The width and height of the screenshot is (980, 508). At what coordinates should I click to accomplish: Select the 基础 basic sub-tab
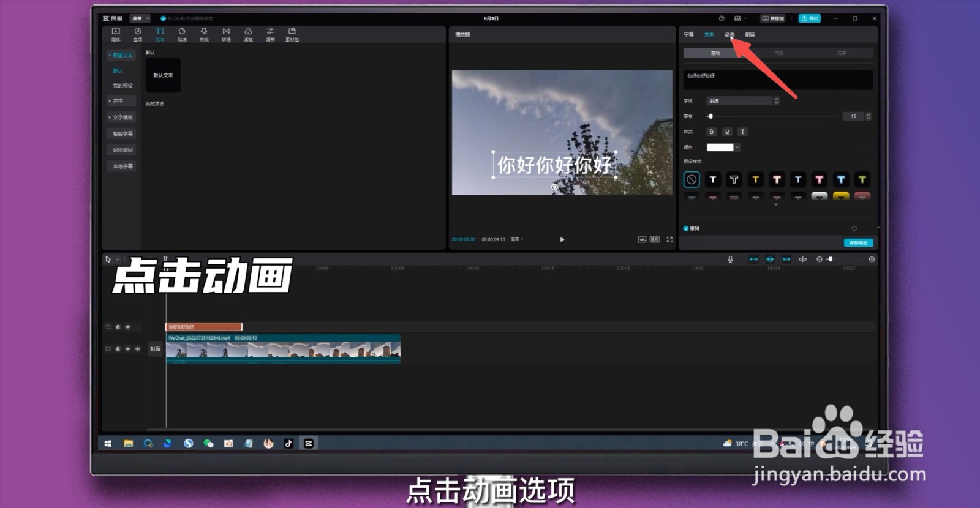(715, 53)
